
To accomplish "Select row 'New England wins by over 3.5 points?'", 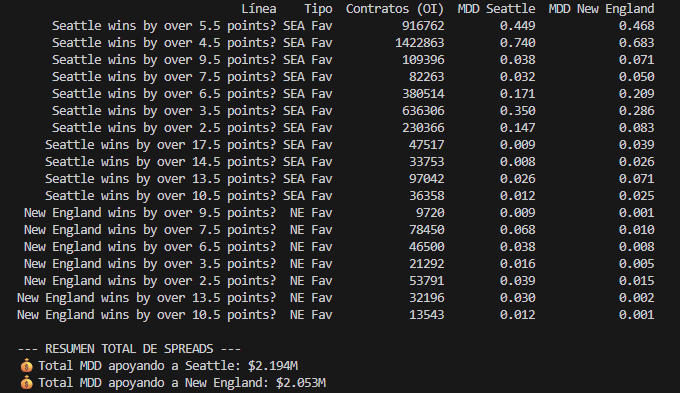I will point(339,263).
